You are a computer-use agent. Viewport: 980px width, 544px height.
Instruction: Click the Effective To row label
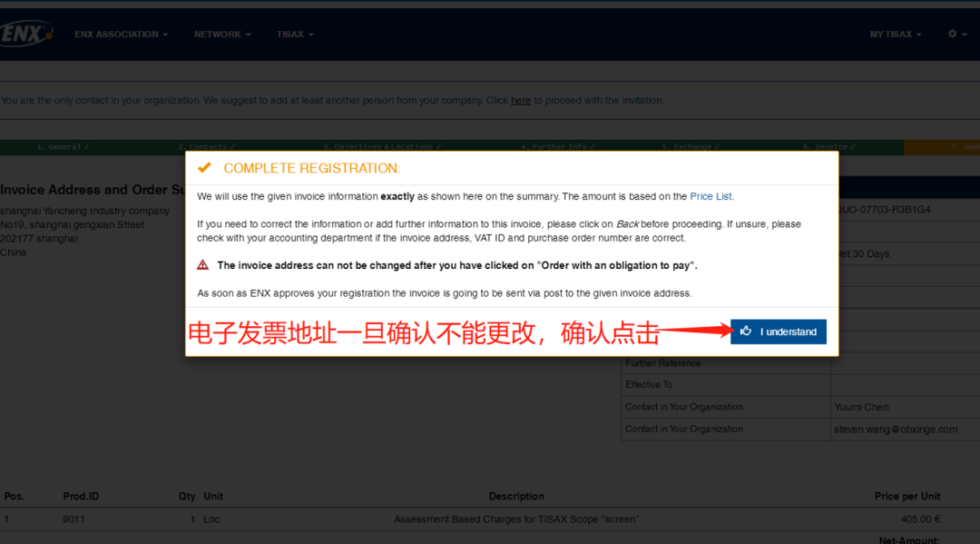tap(649, 384)
